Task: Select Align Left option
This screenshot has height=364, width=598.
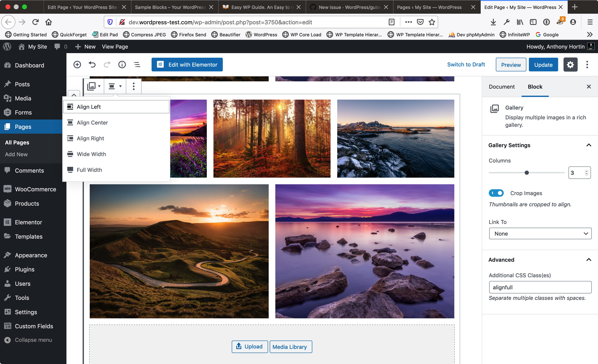Action: 116,107
